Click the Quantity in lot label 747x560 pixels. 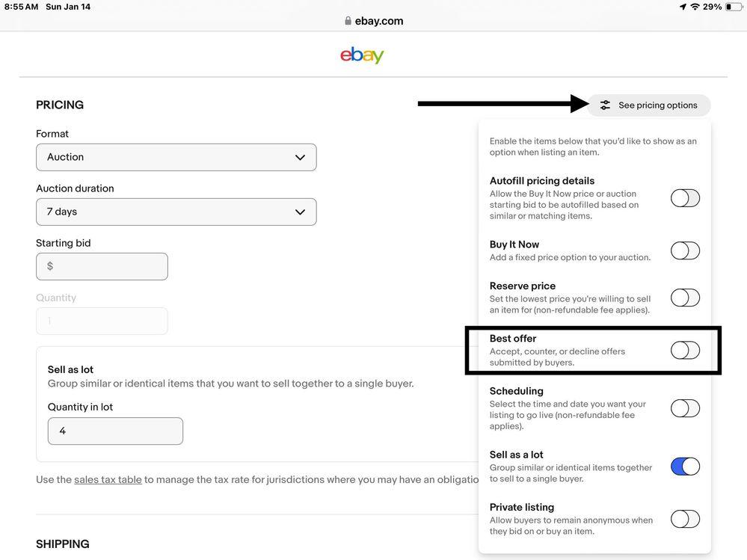(x=81, y=407)
